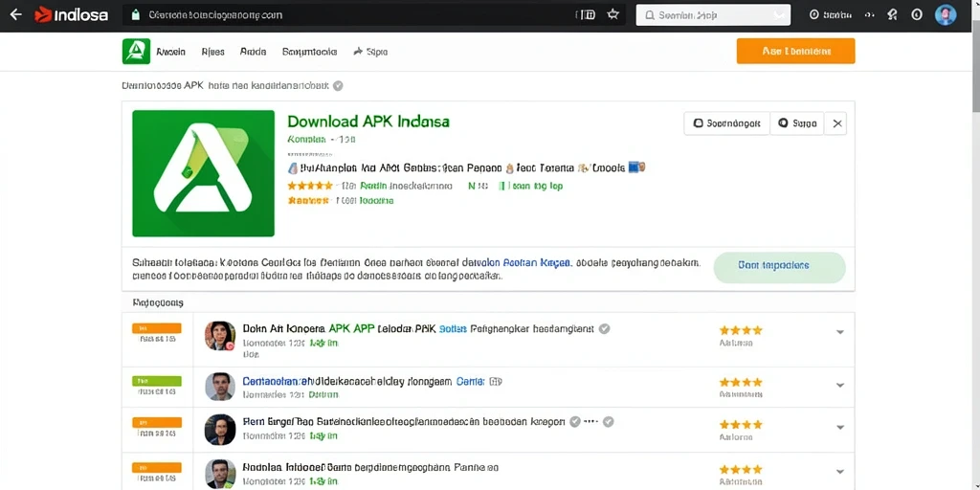
Task: Open the 'Download APK Indasa' title link
Action: pos(368,121)
